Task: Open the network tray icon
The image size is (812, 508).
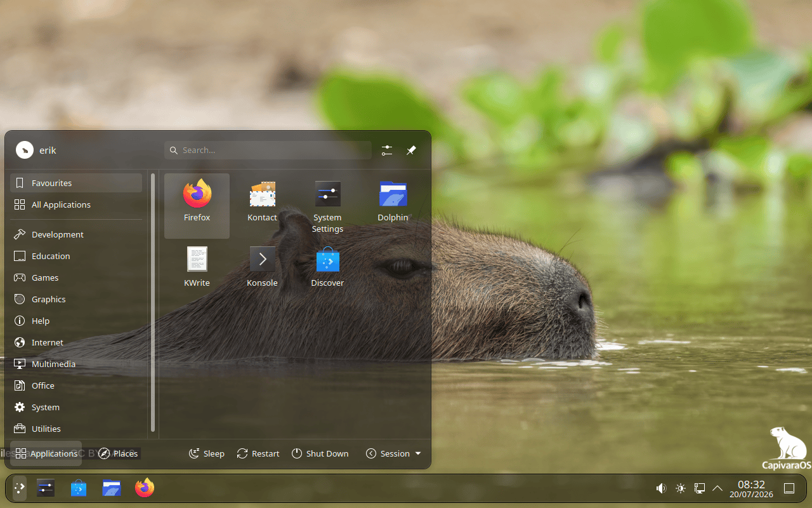Action: (x=700, y=488)
